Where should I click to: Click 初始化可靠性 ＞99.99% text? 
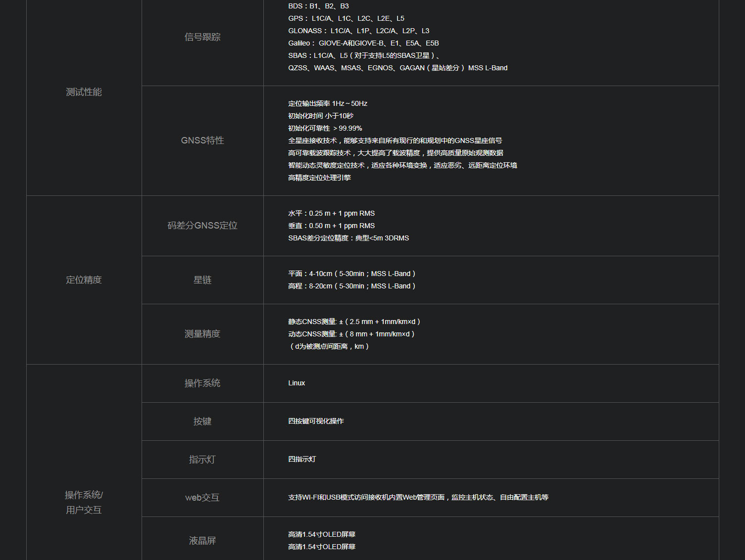tap(325, 128)
